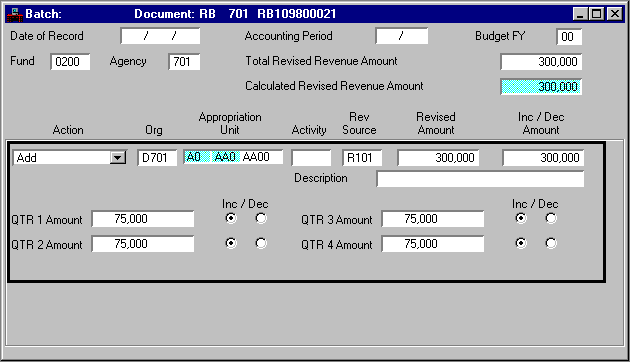Click the Appropriation Unit AA00 segment
The width and height of the screenshot is (630, 362).
[261, 157]
